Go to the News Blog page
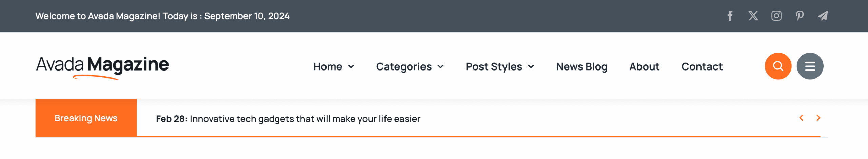The height and width of the screenshot is (159, 868). point(581,67)
